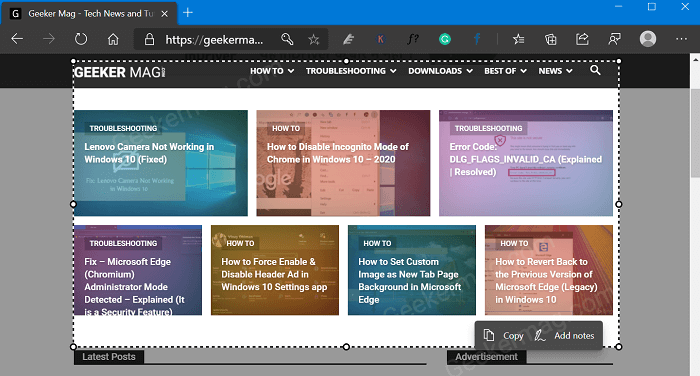Viewport: 700px width, 376px height.
Task: Click the Latest Posts heading
Action: pos(109,357)
